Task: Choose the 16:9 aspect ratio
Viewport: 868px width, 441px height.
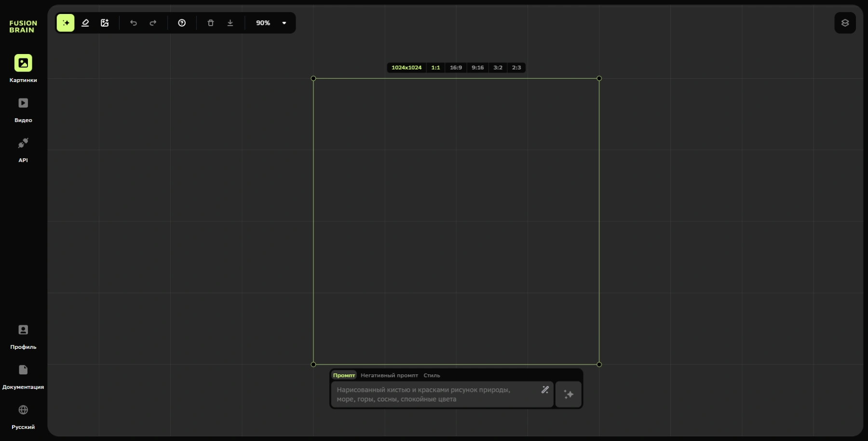Action: [x=456, y=68]
